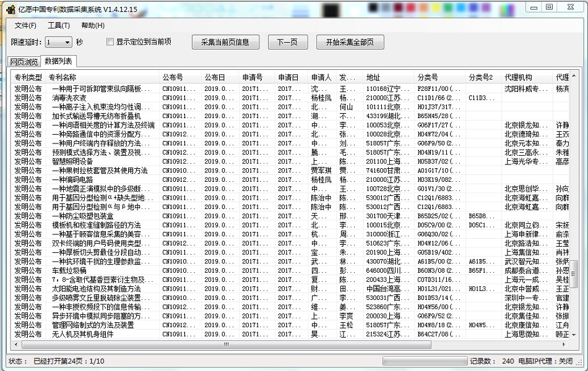Sort by the 专利类型 column header
588x371 pixels.
(28, 77)
